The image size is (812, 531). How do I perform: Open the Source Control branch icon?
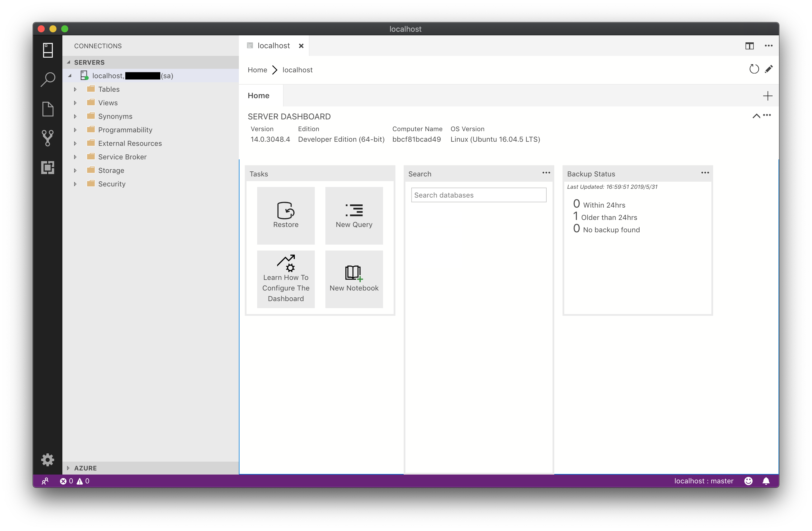click(48, 138)
